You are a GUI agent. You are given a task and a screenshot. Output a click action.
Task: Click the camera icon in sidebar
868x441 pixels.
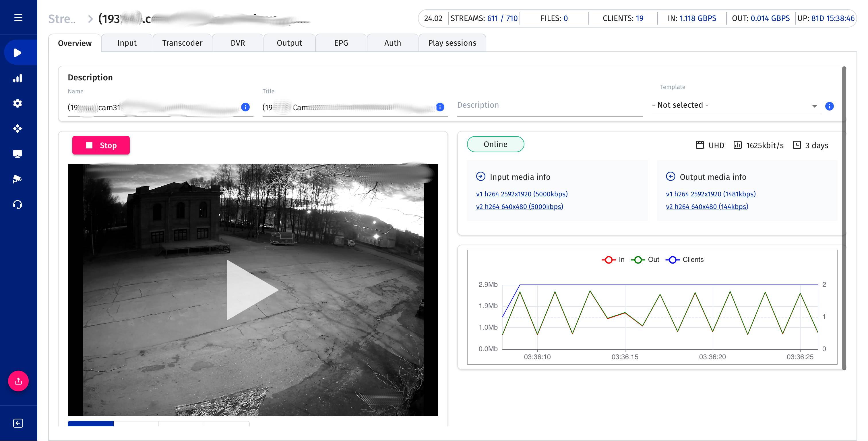[18, 179]
